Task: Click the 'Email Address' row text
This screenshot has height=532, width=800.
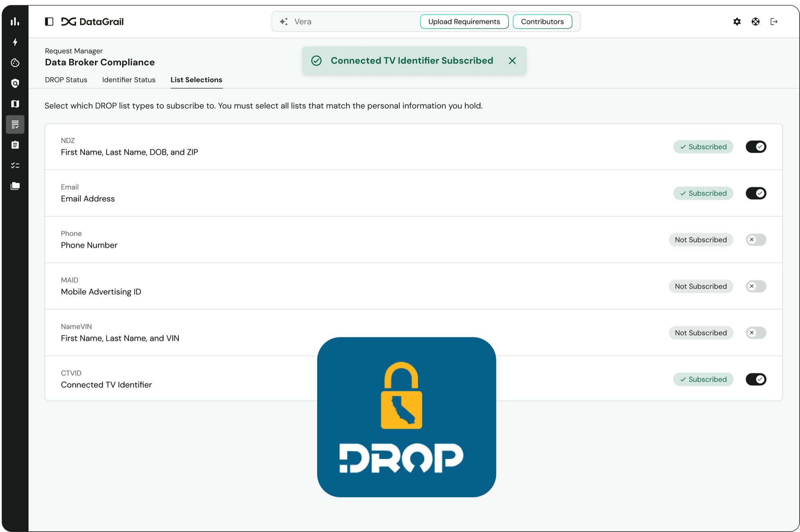Action: 88,199
